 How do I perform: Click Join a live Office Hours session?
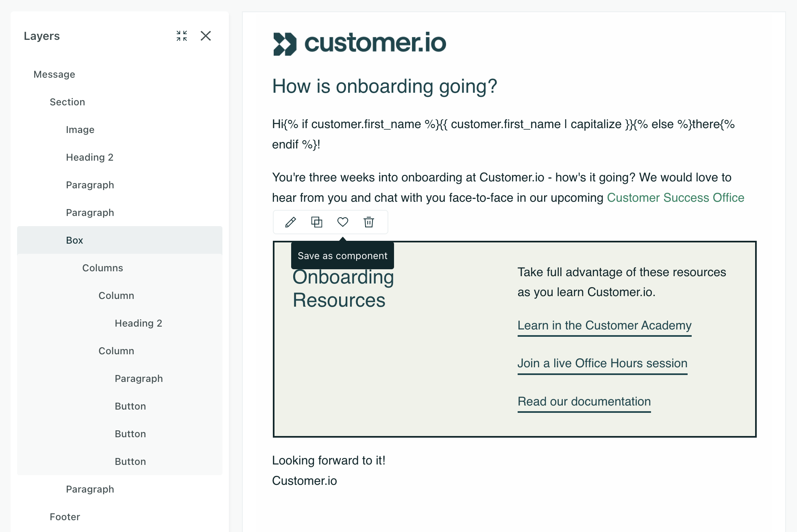coord(602,363)
